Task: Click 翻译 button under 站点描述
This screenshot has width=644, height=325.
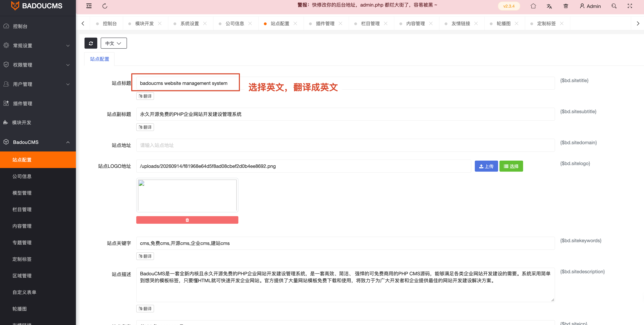Action: click(145, 308)
